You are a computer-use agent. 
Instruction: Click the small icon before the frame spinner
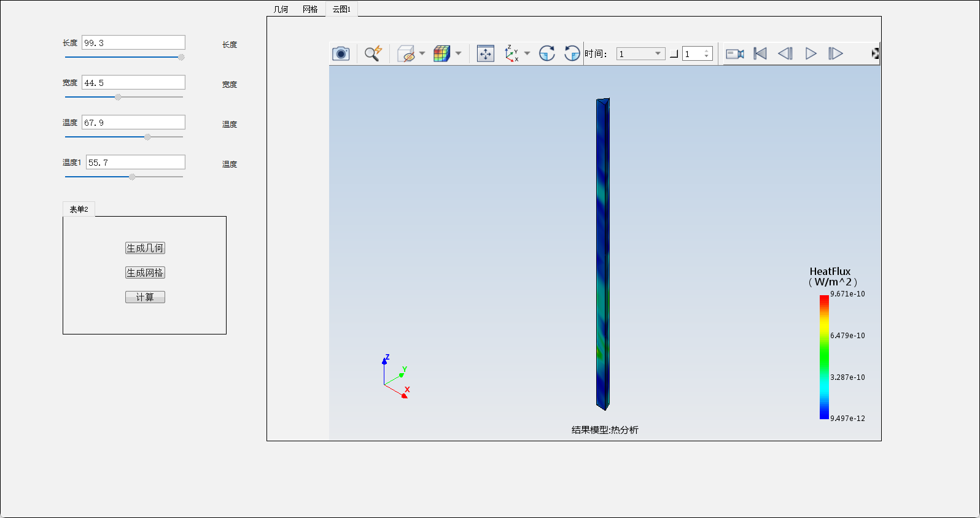pos(674,54)
